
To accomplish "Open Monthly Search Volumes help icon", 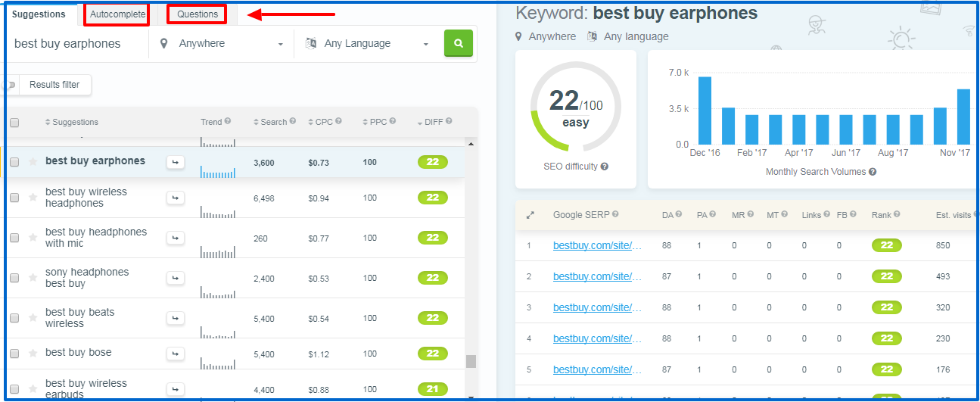I will (873, 172).
